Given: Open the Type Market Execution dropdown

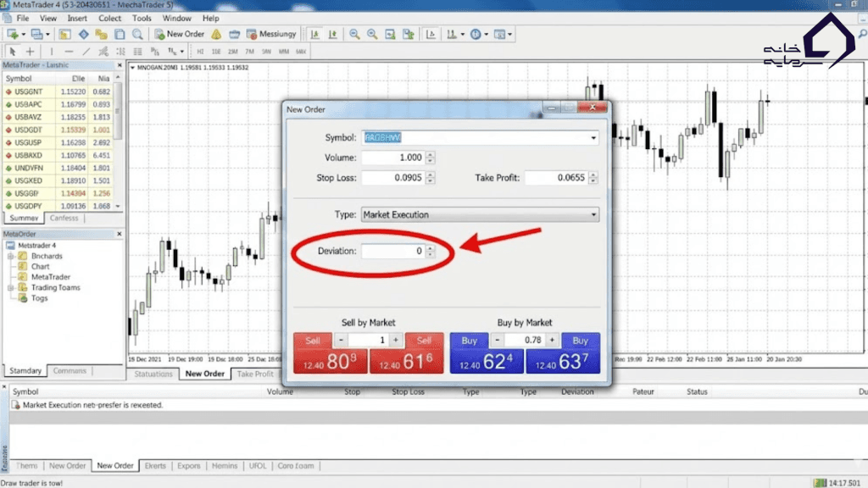Looking at the screenshot, I should (593, 215).
